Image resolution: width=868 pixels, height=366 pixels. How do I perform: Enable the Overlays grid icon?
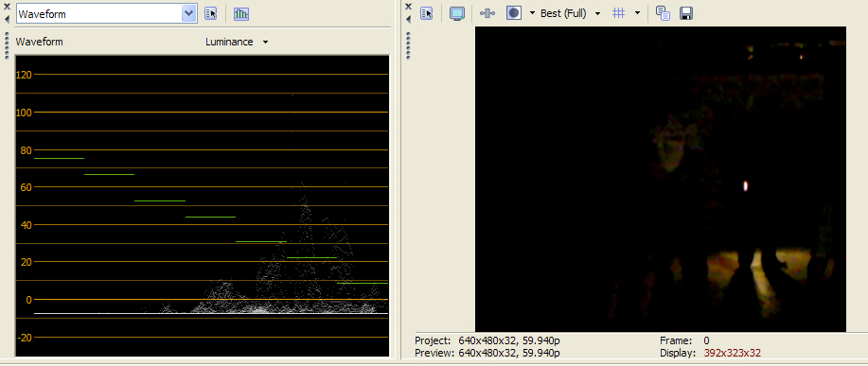tap(619, 13)
